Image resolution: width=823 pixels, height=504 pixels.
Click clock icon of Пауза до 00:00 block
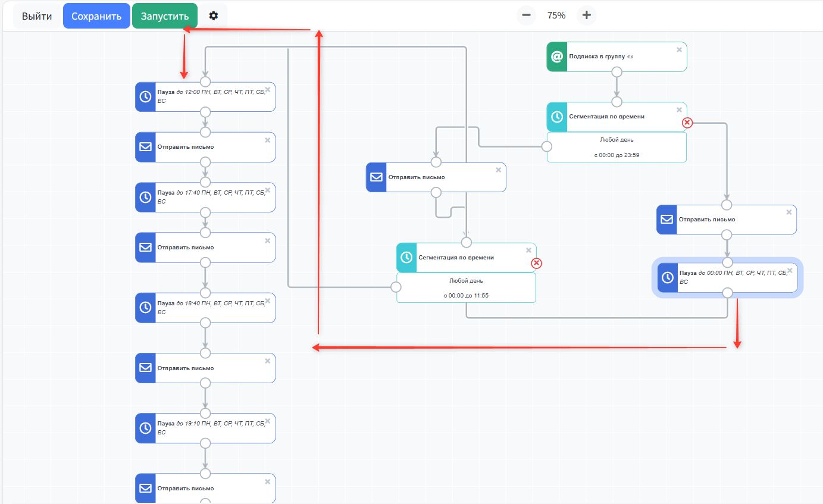(667, 277)
